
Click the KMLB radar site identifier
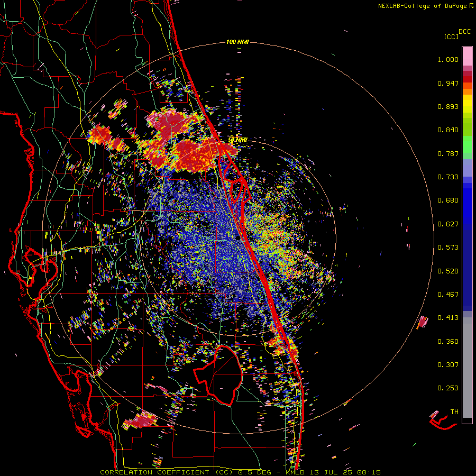coord(296,472)
